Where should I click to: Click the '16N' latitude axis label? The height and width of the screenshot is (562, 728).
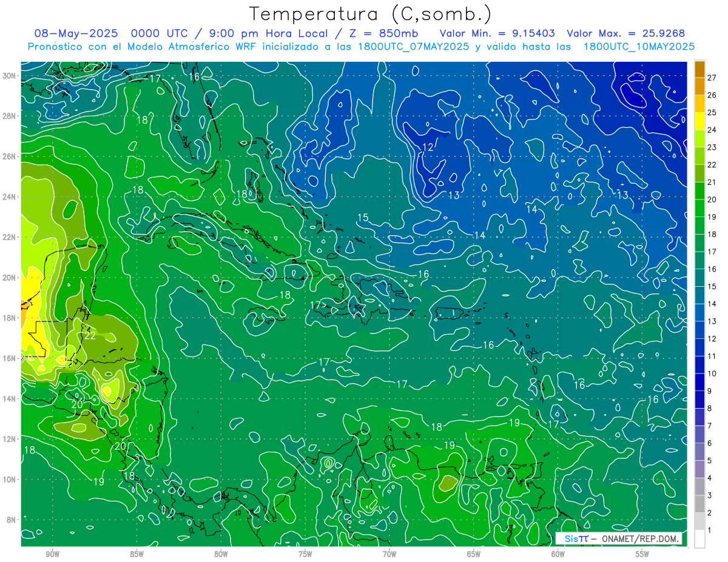click(9, 358)
